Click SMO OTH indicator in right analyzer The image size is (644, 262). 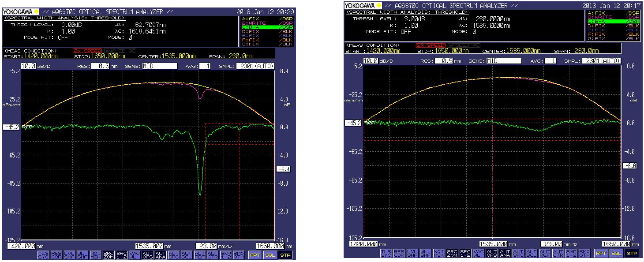[584, 253]
